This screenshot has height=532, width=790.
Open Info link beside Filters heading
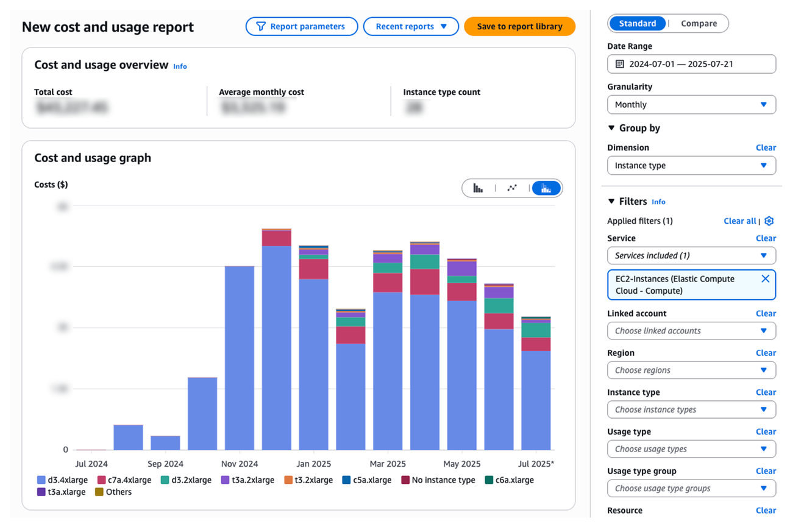coord(658,202)
